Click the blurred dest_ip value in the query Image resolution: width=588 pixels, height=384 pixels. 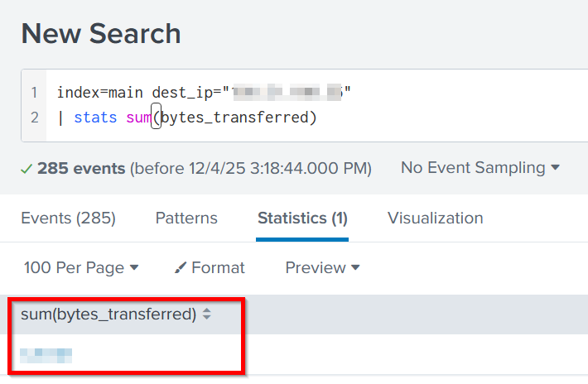[x=287, y=92]
